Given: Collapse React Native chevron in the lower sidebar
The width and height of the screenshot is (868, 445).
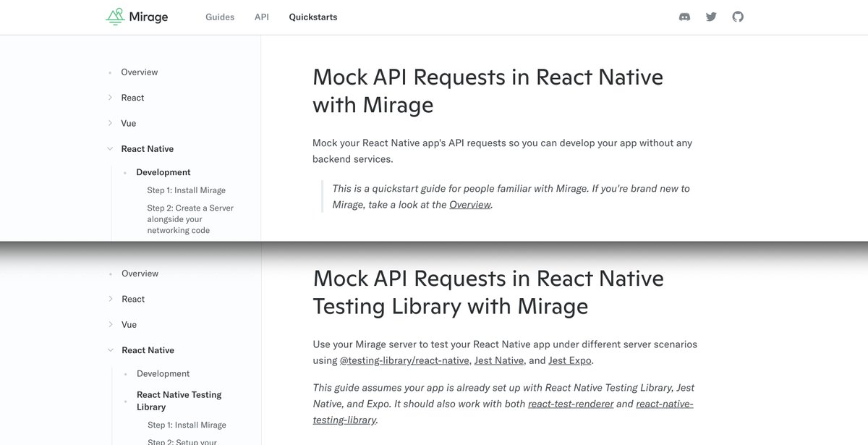Looking at the screenshot, I should [110, 349].
